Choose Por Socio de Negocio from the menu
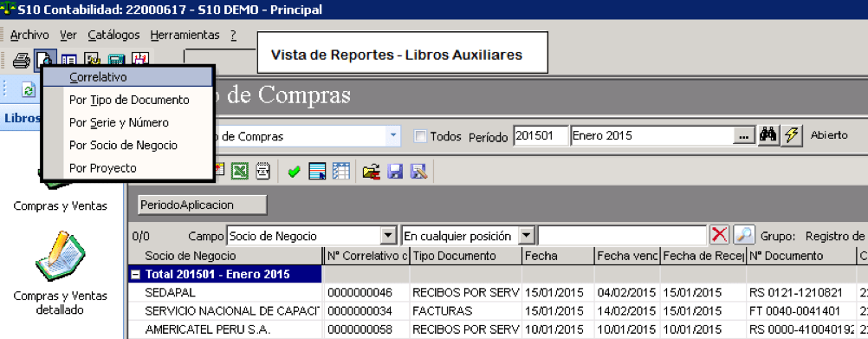The height and width of the screenshot is (339, 868). tap(124, 145)
